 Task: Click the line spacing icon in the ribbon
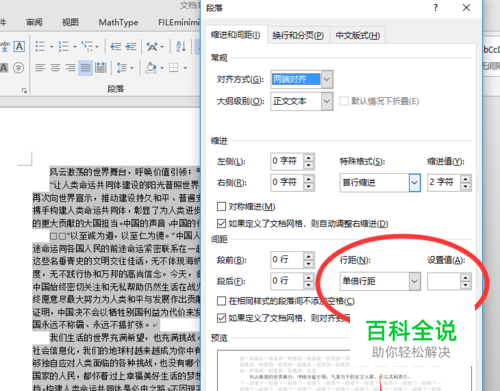click(x=121, y=68)
